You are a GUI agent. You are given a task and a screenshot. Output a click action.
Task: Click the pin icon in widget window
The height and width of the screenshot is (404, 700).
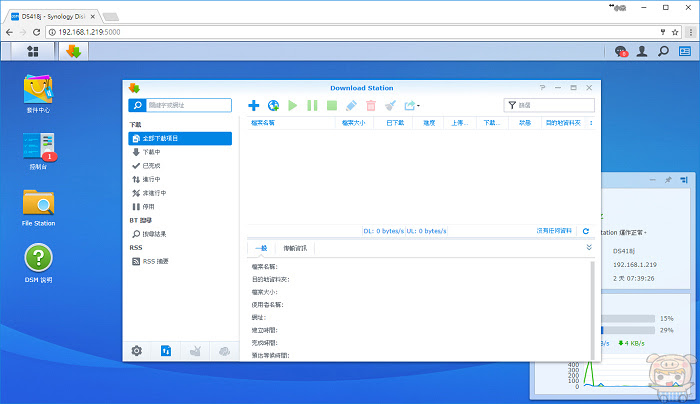point(668,180)
